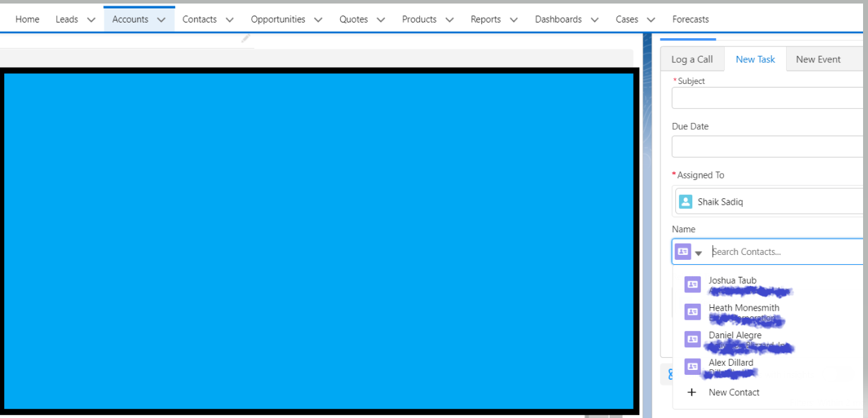Open the Leads tab
The height and width of the screenshot is (418, 868).
click(67, 19)
